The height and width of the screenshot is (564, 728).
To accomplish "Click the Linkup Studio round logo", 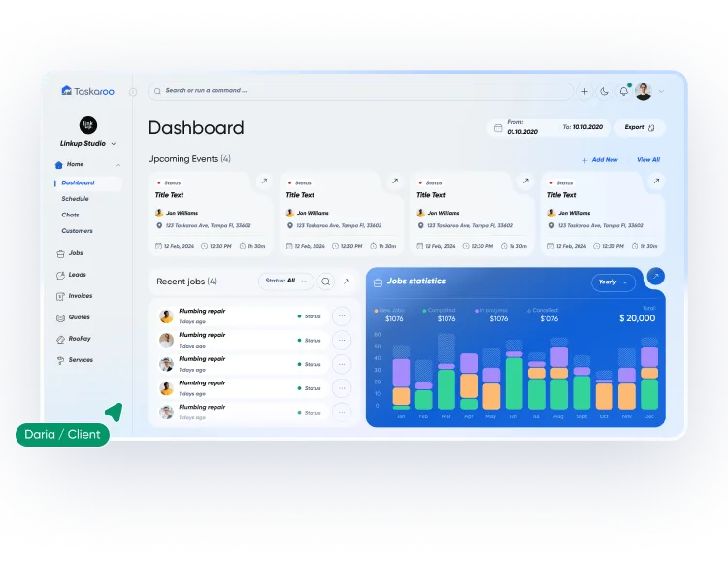I will pos(88,125).
